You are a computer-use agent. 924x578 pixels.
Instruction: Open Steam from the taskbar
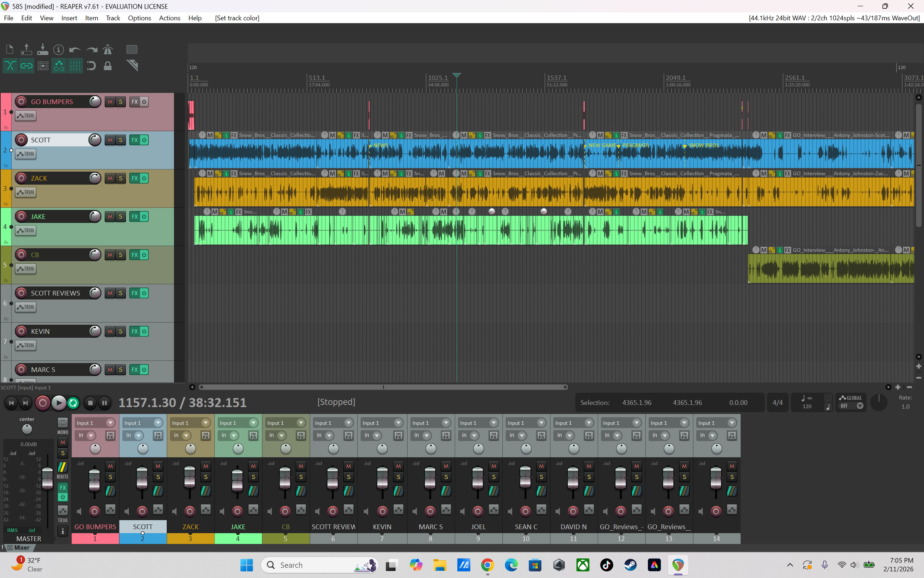click(630, 565)
